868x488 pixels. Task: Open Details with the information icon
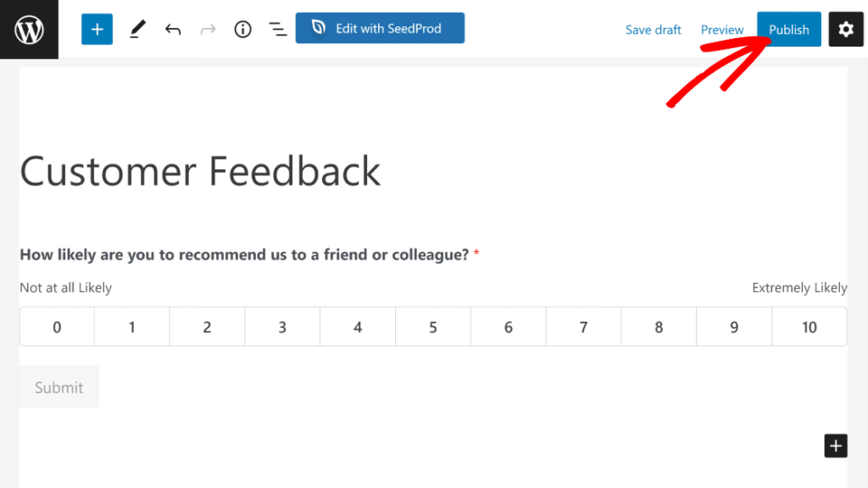pos(242,29)
